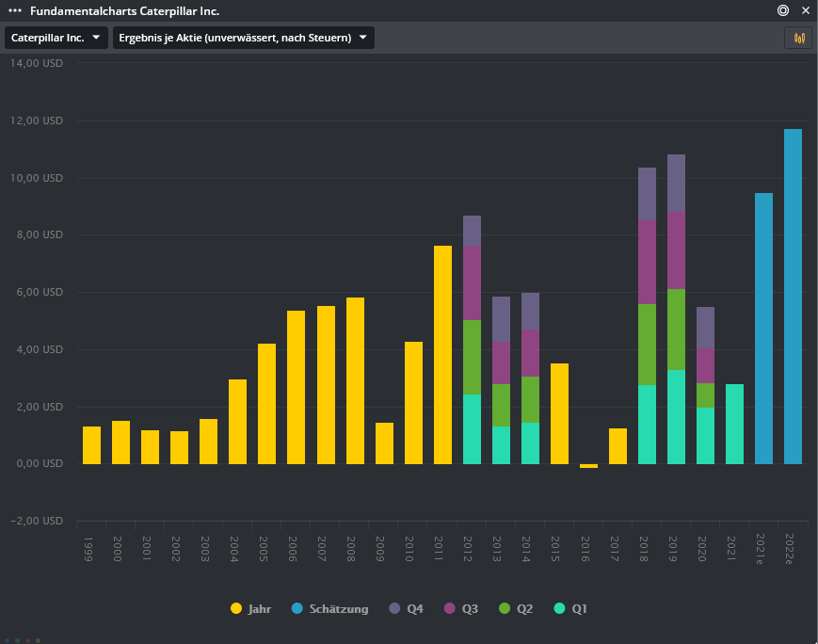Click the yellow bar for 2002
Image resolution: width=818 pixels, height=644 pixels.
pyautogui.click(x=180, y=448)
